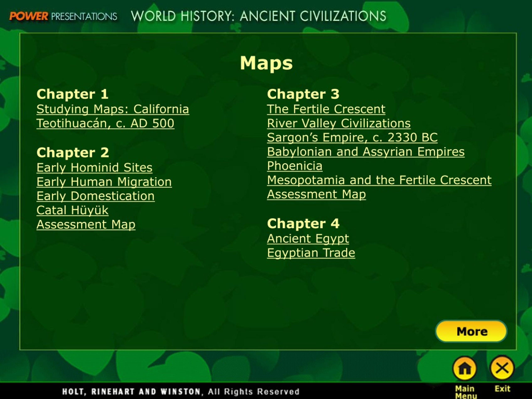This screenshot has height=399, width=532.
Task: Click the Exit X icon
Action: pos(502,368)
